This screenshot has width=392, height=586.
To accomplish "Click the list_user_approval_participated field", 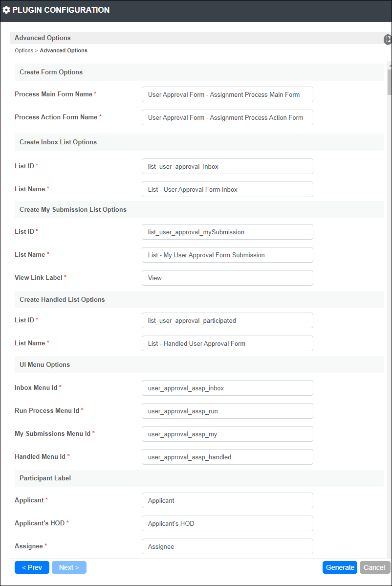I will pos(227,321).
